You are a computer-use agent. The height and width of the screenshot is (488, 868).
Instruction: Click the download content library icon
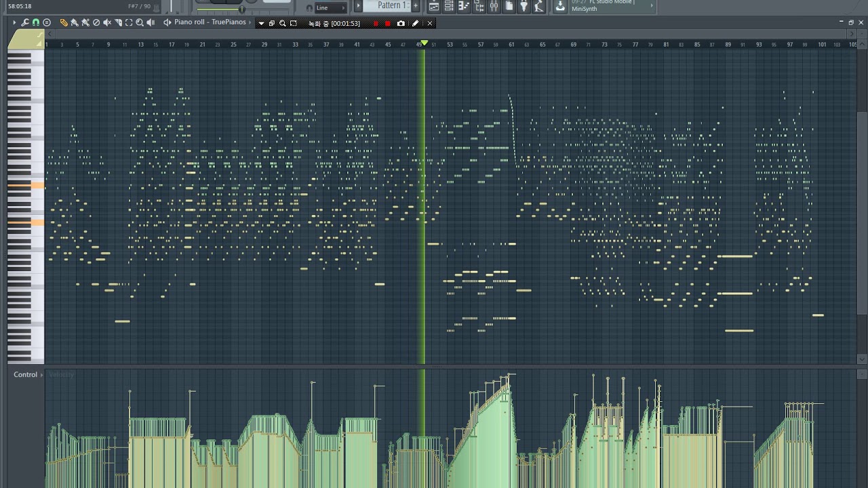pos(560,6)
